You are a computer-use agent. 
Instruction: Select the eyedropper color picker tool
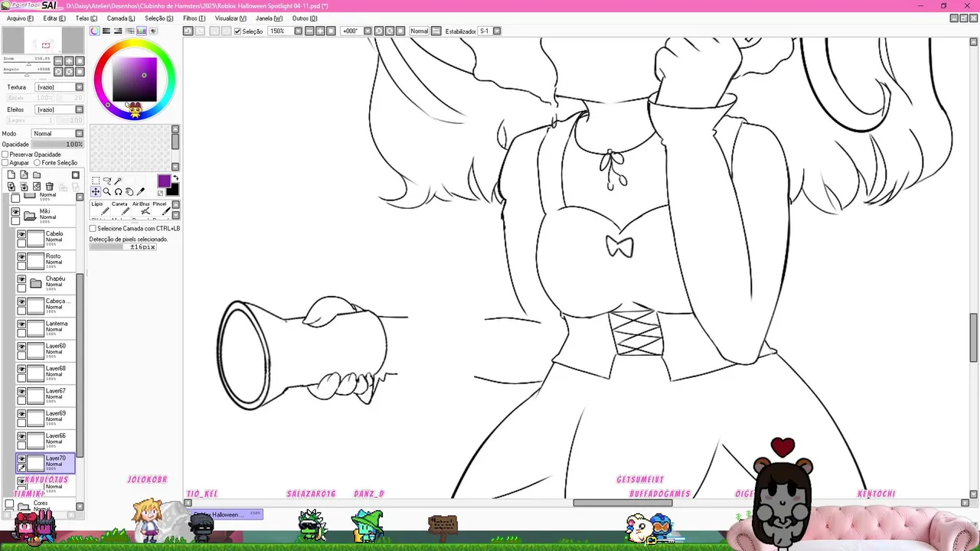(x=140, y=192)
